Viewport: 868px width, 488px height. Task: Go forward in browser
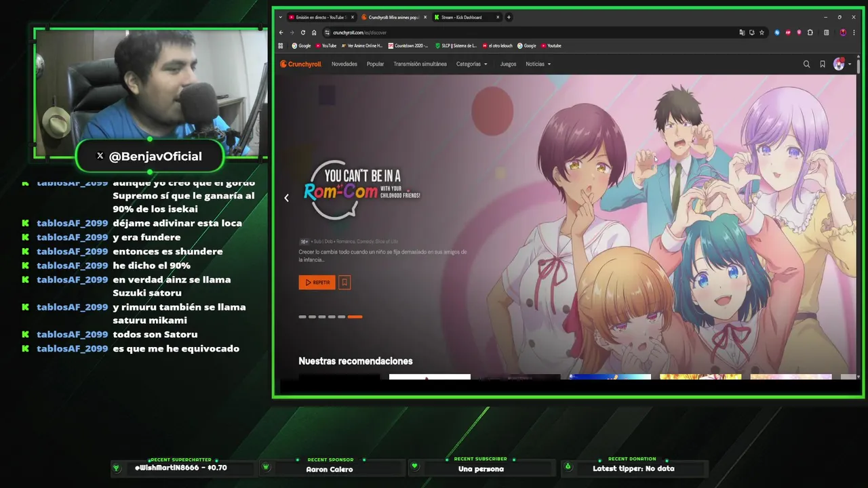(292, 33)
